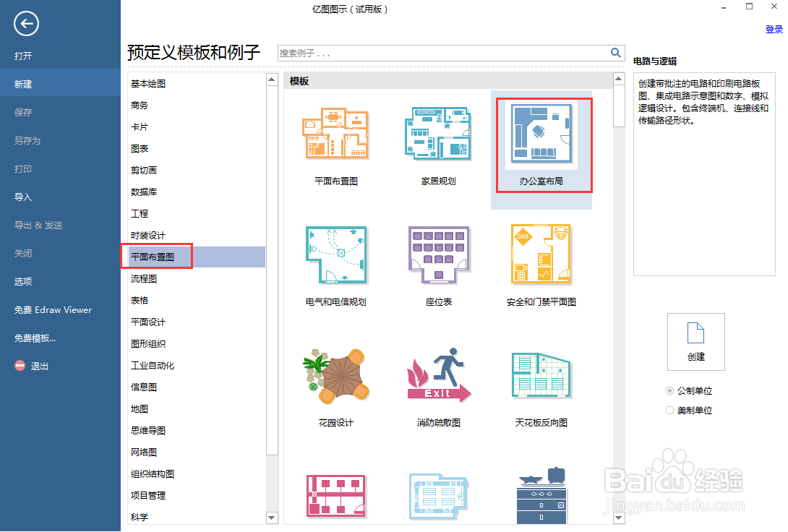The height and width of the screenshot is (532, 788).
Task: Click the red 退出 exit icon
Action: (20, 366)
